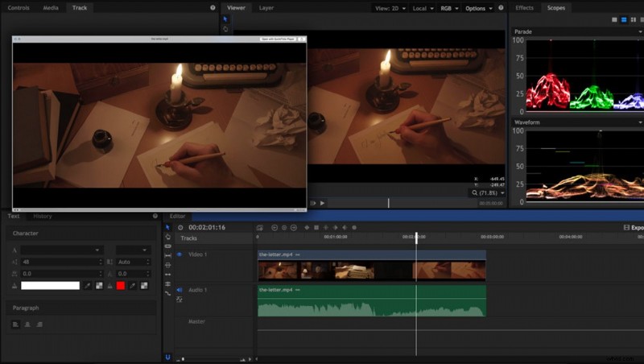644x364 pixels.
Task: Switch to Layer tab
Action: (x=266, y=7)
